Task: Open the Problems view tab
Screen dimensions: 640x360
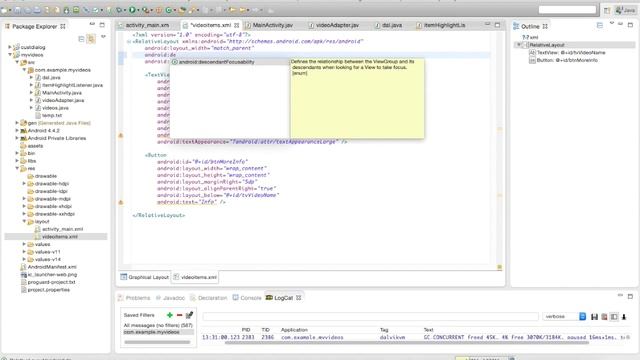Action: 134,298
